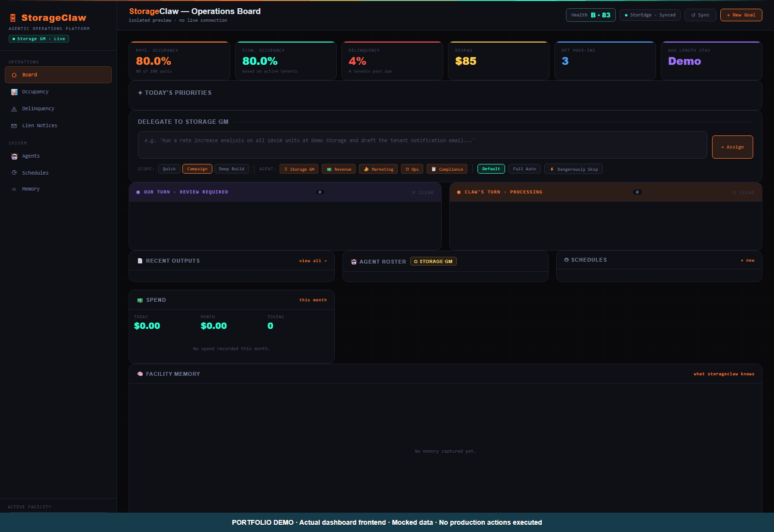Go to Occupancy in sidebar
This screenshot has height=532, width=774.
pos(58,92)
